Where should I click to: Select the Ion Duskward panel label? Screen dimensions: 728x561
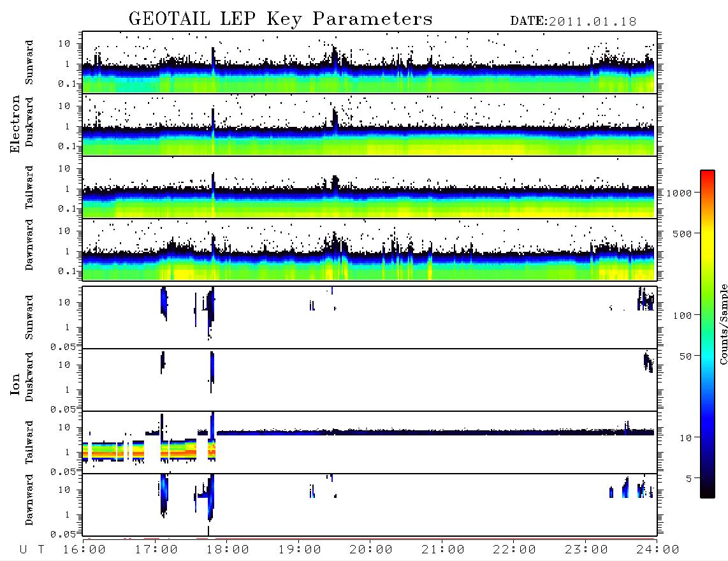[x=29, y=377]
